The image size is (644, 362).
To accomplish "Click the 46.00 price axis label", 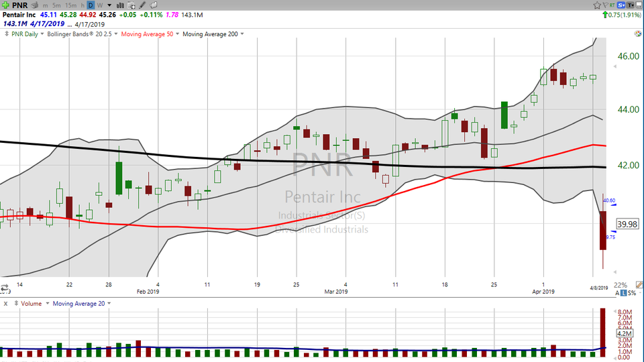I will [629, 56].
